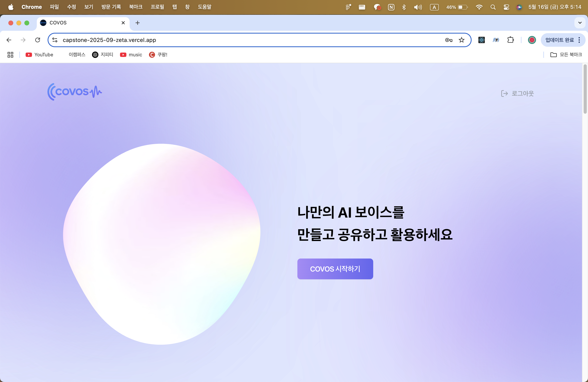Click the heading 나만의 AI 보이스를
This screenshot has height=382, width=588.
[x=351, y=212]
